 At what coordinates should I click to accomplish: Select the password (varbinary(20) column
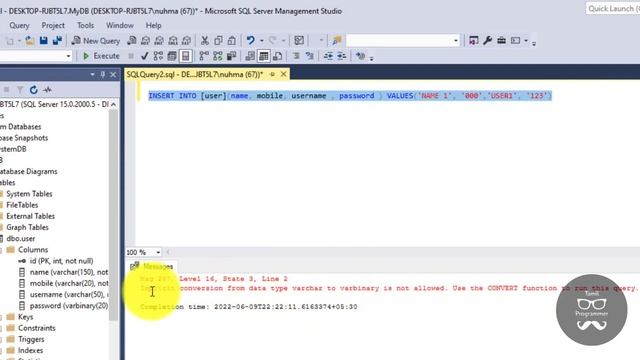point(69,306)
